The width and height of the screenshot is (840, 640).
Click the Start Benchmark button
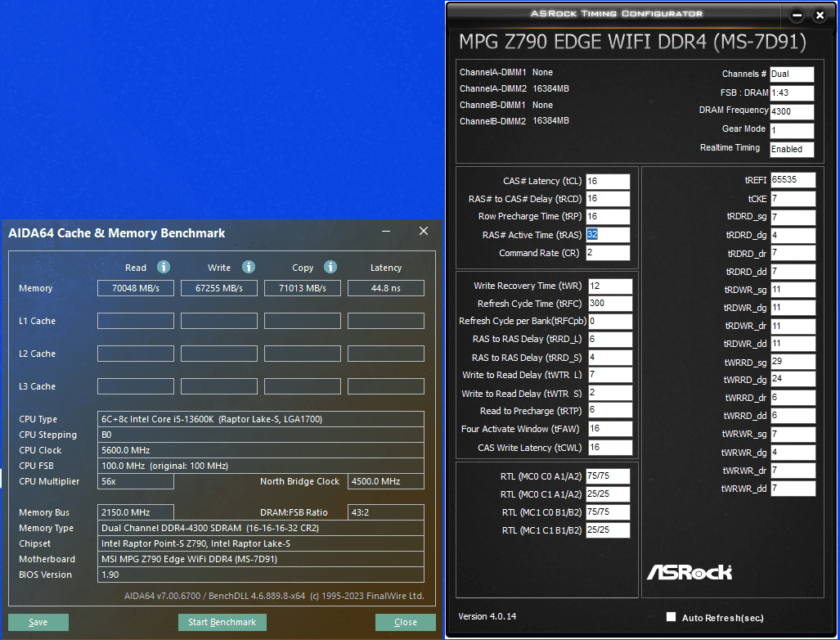[x=222, y=622]
